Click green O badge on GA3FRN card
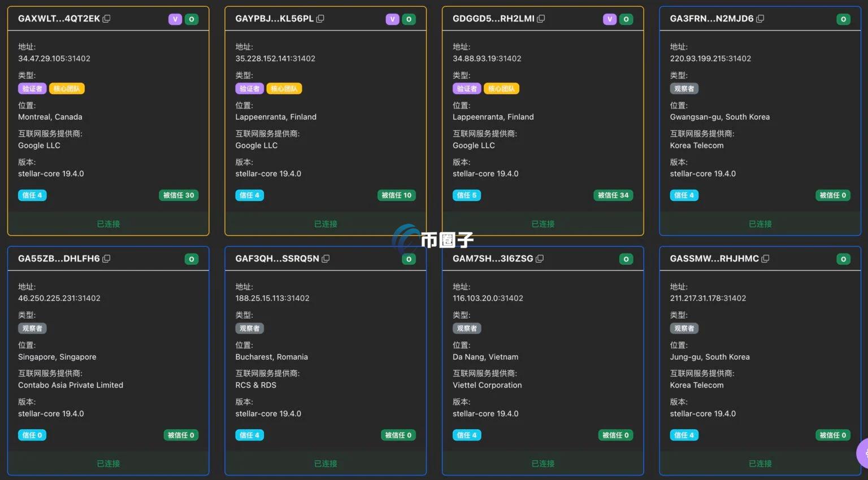 843,19
